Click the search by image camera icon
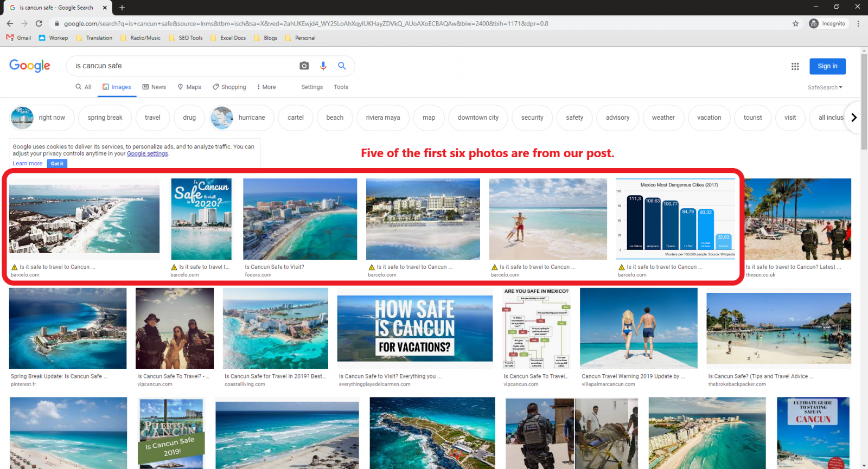 click(304, 66)
